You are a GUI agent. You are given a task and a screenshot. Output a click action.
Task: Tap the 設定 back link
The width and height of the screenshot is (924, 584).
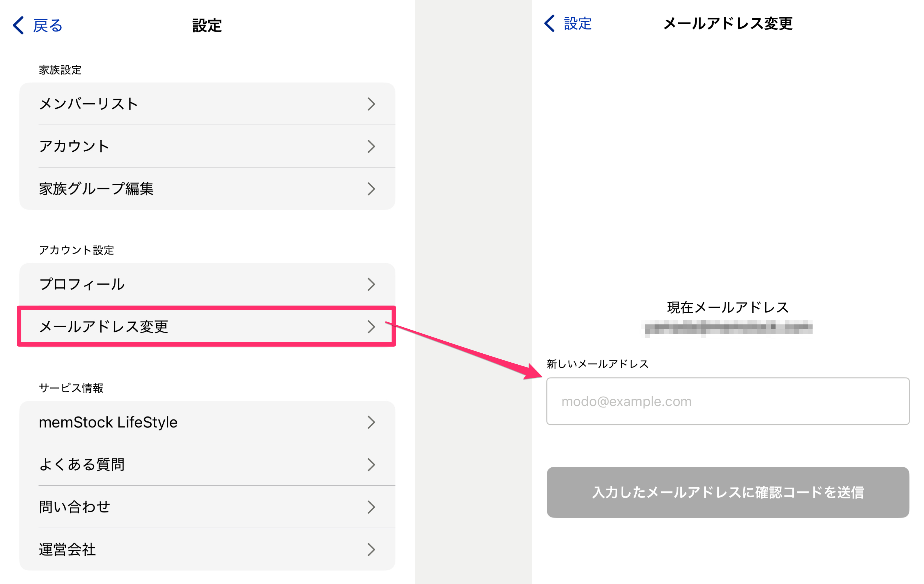coord(578,23)
